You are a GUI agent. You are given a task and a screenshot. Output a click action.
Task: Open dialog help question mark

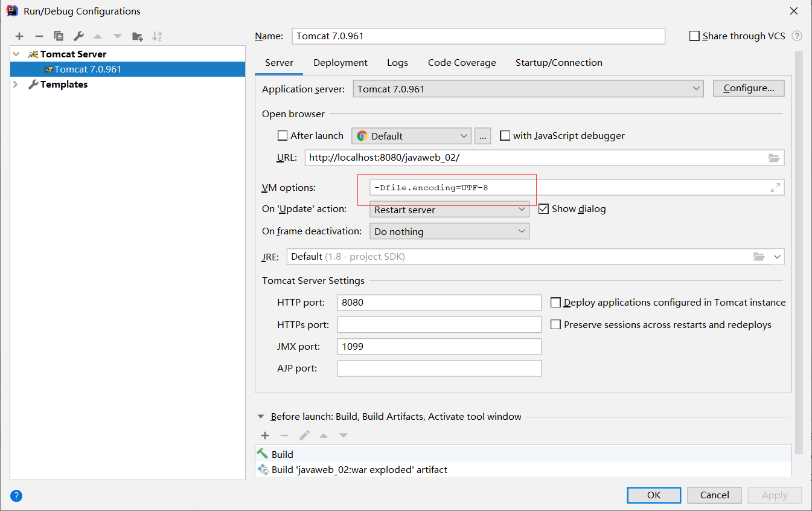16,496
